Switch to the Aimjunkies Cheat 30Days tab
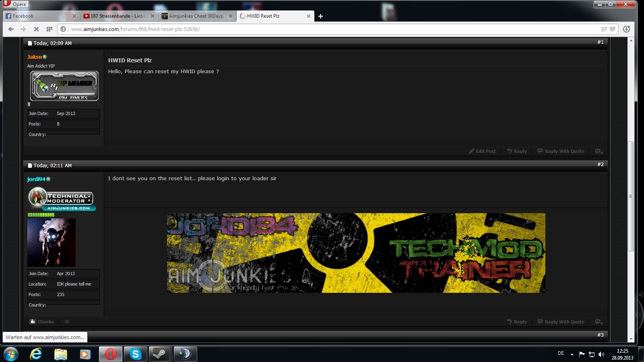The width and height of the screenshot is (644, 362). pyautogui.click(x=196, y=16)
